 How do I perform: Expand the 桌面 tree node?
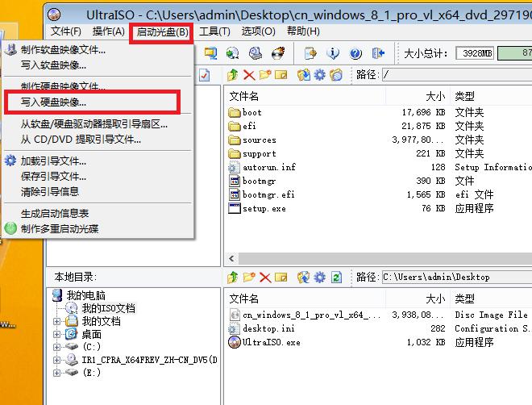pyautogui.click(x=57, y=334)
